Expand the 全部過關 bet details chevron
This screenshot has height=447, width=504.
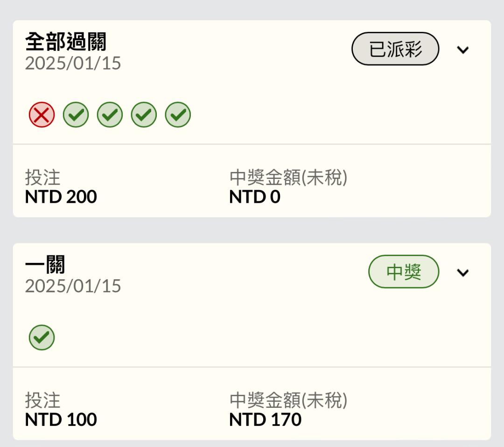463,50
